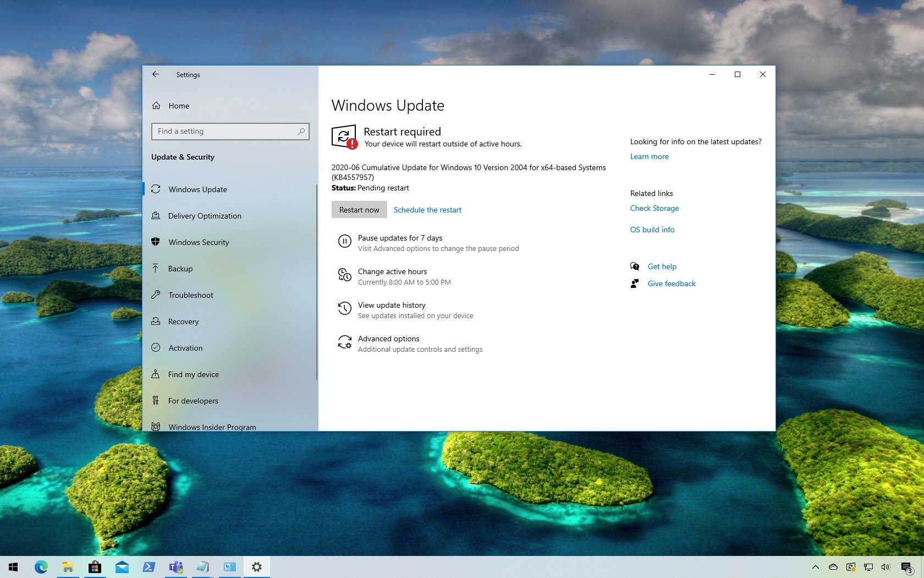Screen dimensions: 924x578
Task: Click the Find my device locator icon
Action: tap(156, 374)
